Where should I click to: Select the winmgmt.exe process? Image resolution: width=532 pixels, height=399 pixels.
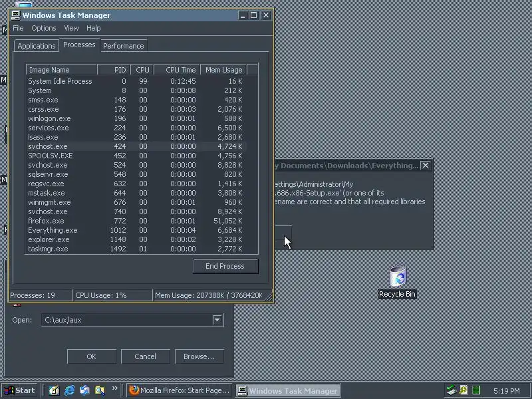tap(136, 202)
